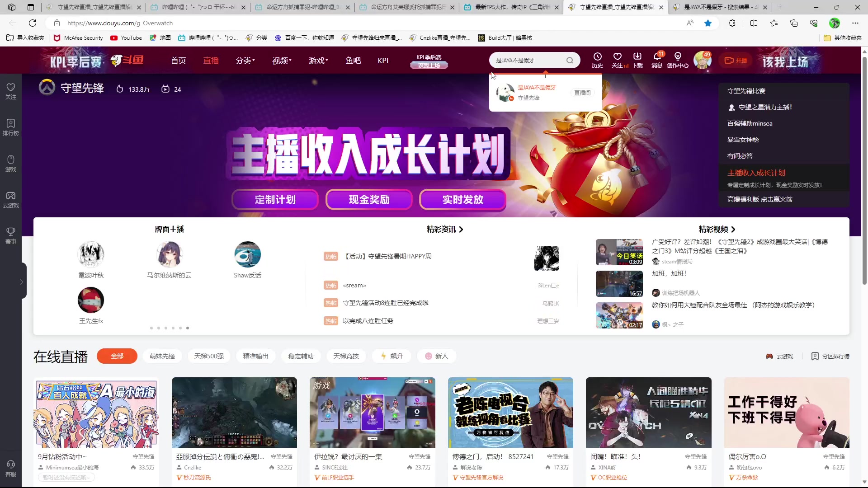This screenshot has height=488, width=868.
Task: Expand the 视频 dropdown menu
Action: tap(281, 60)
